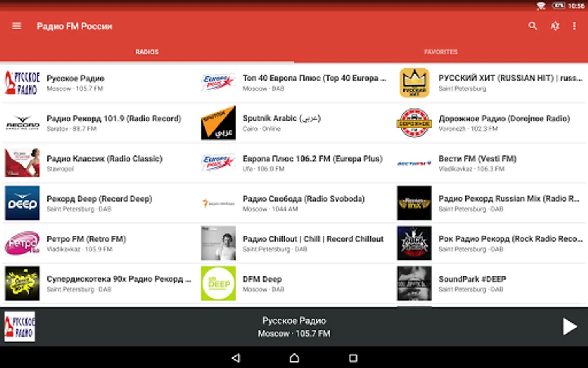Switch to the RADIOS tab
This screenshot has width=588, height=368.
click(147, 52)
